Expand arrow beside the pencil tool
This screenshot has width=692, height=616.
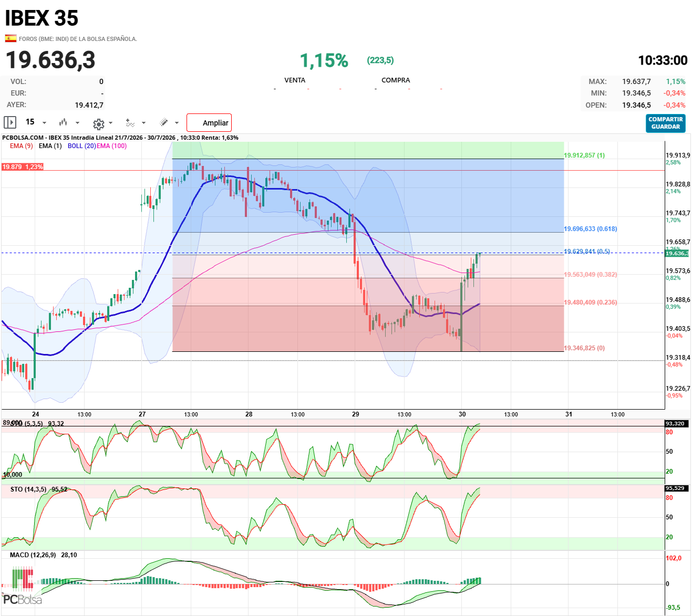coord(177,123)
